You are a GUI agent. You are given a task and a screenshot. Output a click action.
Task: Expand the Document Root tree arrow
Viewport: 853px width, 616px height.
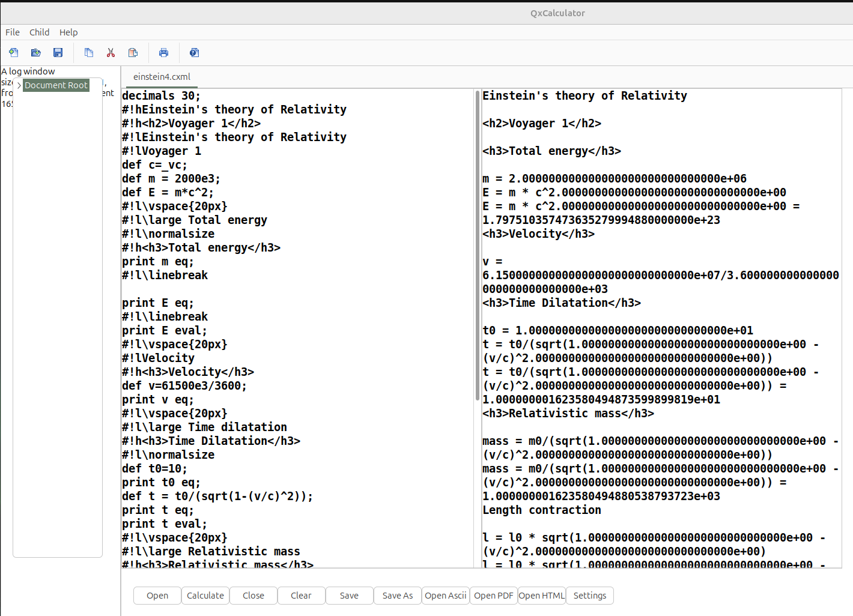click(x=19, y=85)
